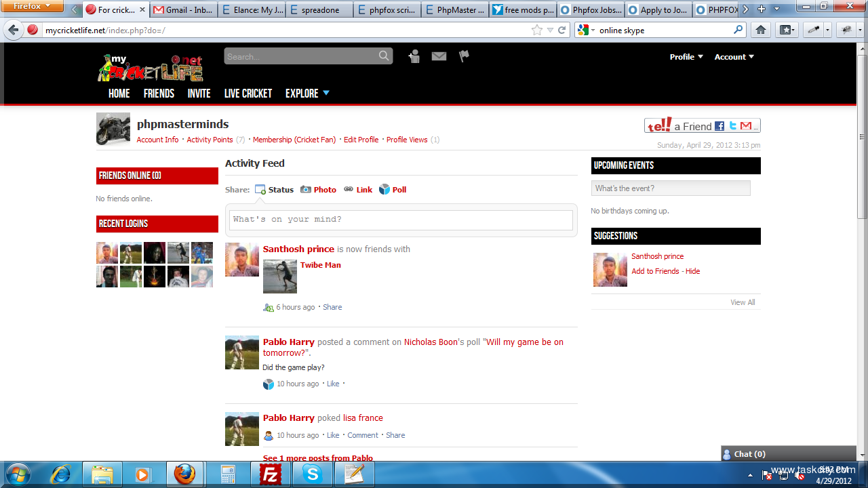
Task: Select the Poll share option
Action: tap(393, 190)
